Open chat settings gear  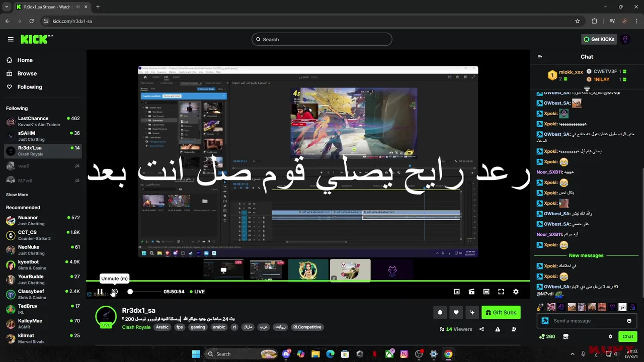point(610,337)
